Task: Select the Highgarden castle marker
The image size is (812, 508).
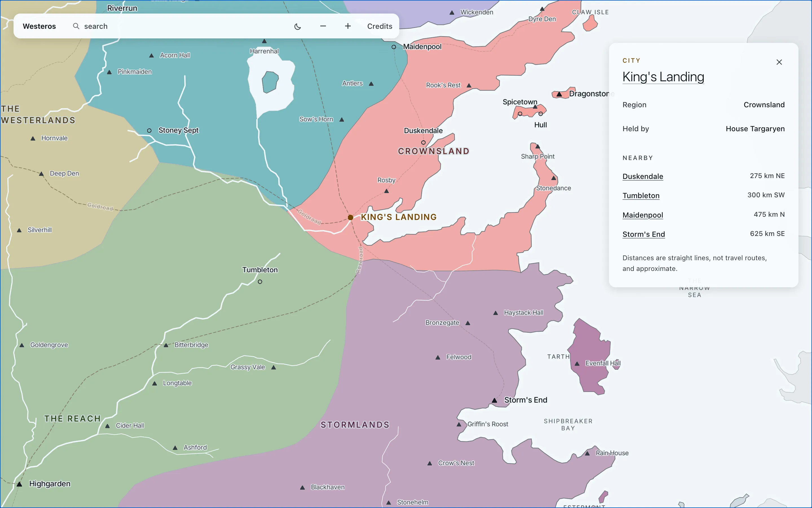Action: click(19, 484)
